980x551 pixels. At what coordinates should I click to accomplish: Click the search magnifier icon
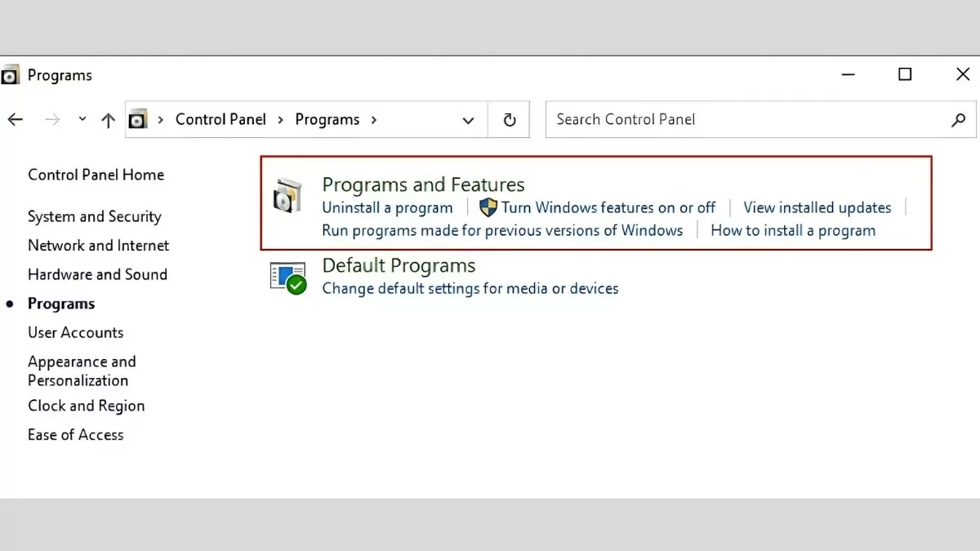coord(958,120)
